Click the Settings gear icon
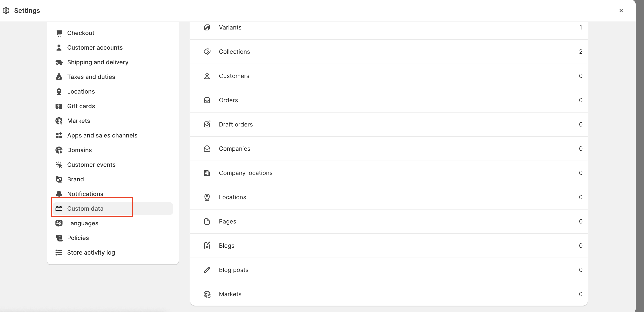This screenshot has width=644, height=312. click(6, 11)
